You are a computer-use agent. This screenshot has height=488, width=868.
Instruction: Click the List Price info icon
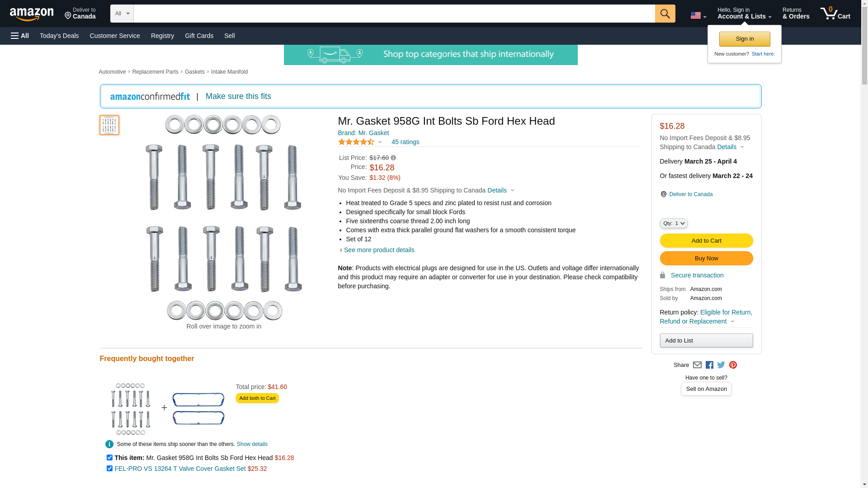[393, 158]
